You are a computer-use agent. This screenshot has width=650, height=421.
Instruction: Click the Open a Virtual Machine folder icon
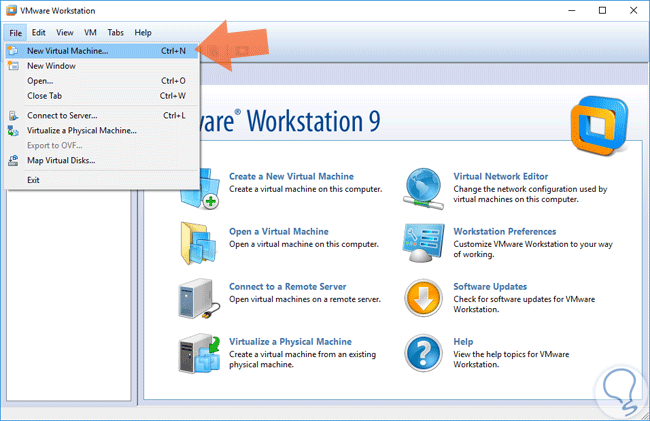199,243
